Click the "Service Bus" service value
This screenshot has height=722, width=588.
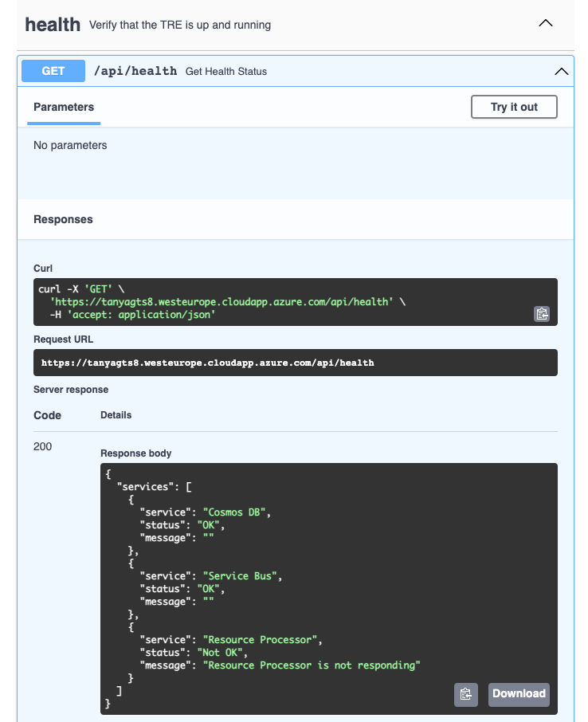[x=243, y=575]
